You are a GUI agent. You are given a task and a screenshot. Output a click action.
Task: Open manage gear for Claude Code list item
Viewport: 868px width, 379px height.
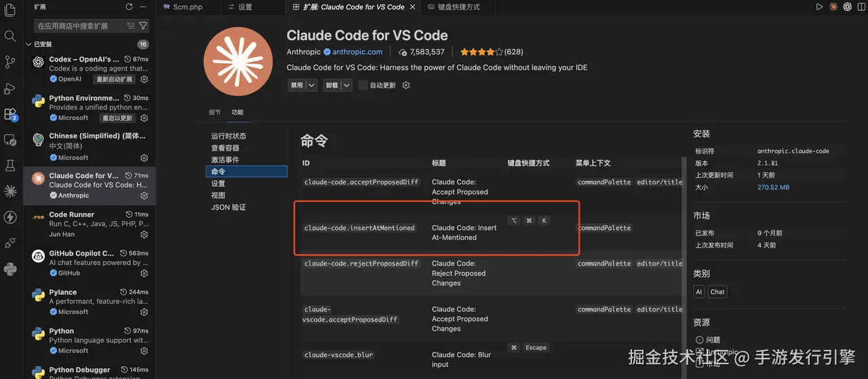[144, 195]
